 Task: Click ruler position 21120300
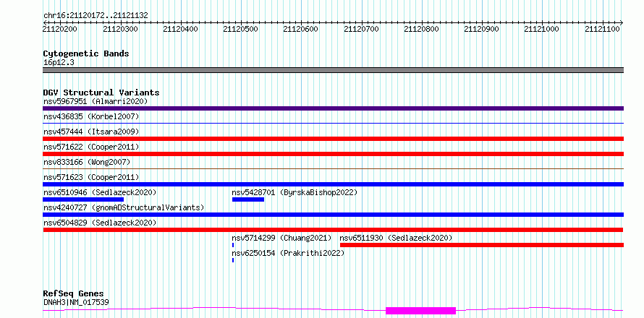[120, 29]
